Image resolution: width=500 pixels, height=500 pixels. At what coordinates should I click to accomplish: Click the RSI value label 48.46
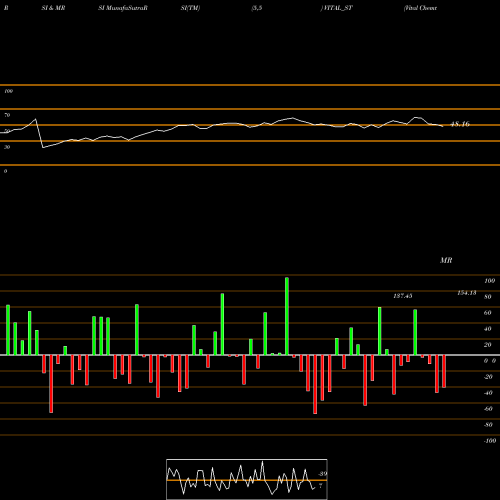[x=460, y=124]
